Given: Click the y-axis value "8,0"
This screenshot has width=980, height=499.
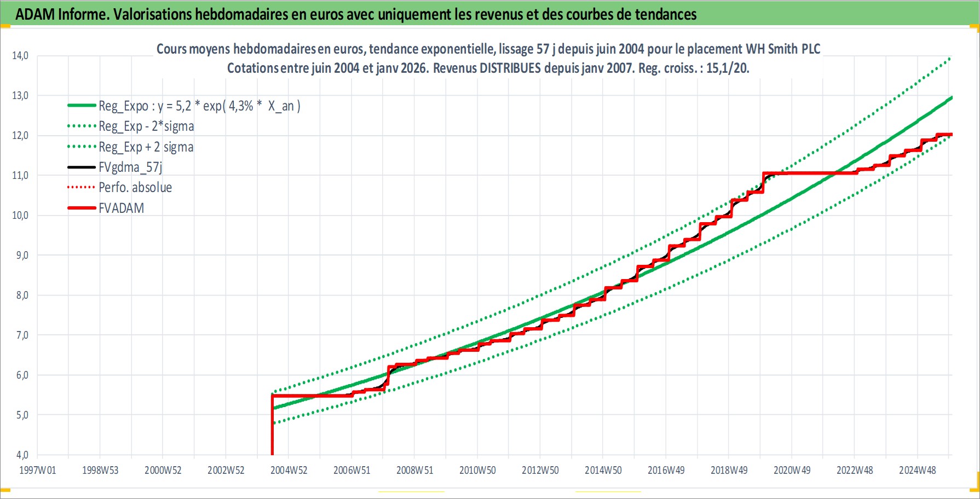Looking at the screenshot, I should (x=22, y=295).
